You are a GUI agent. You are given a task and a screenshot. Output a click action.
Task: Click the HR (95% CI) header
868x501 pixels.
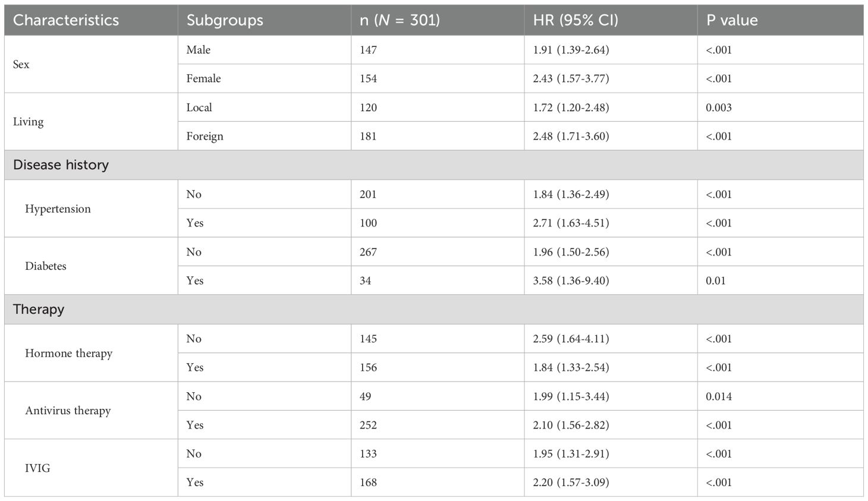click(x=575, y=20)
